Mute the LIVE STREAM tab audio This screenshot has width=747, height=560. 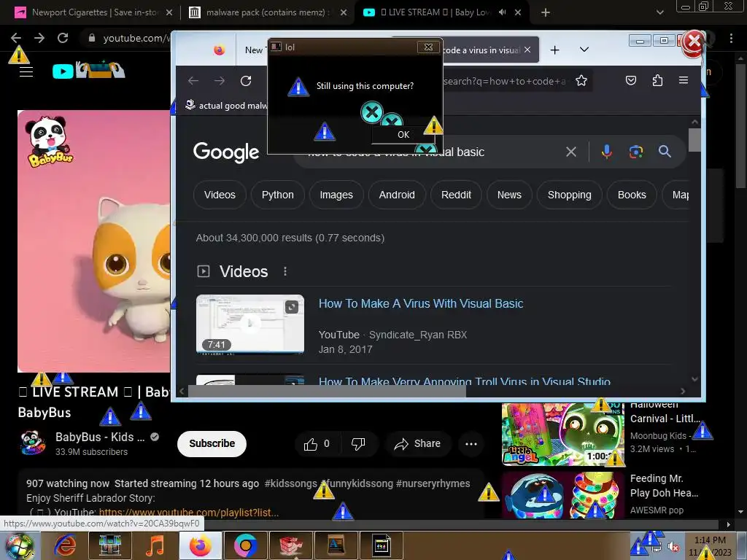502,12
